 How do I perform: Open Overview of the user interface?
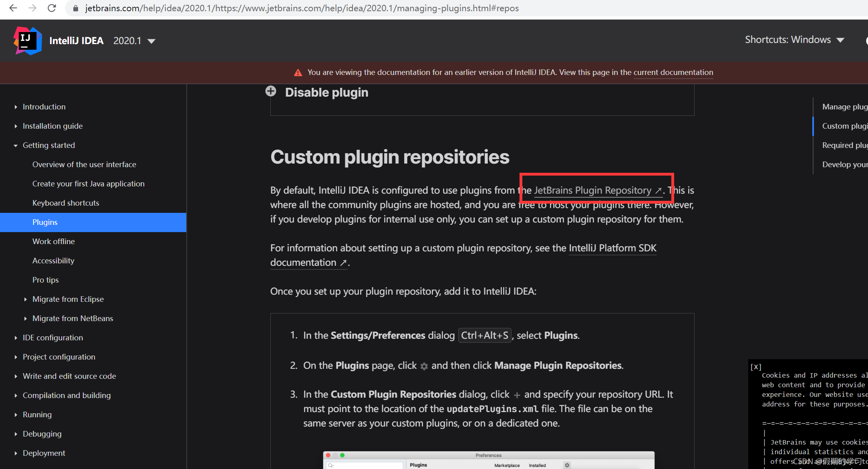(x=84, y=164)
